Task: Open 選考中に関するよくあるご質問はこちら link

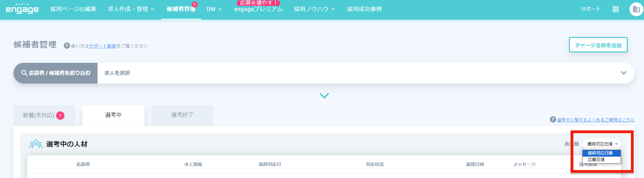Action: click(x=596, y=120)
